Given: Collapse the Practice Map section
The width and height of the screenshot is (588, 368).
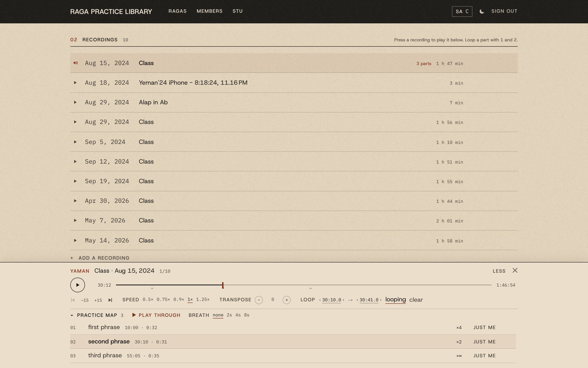Looking at the screenshot, I should 72,316.
